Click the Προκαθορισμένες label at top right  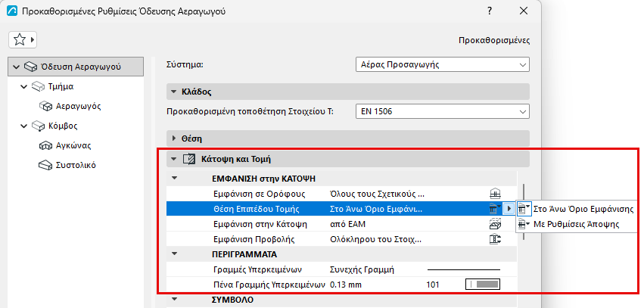(493, 41)
